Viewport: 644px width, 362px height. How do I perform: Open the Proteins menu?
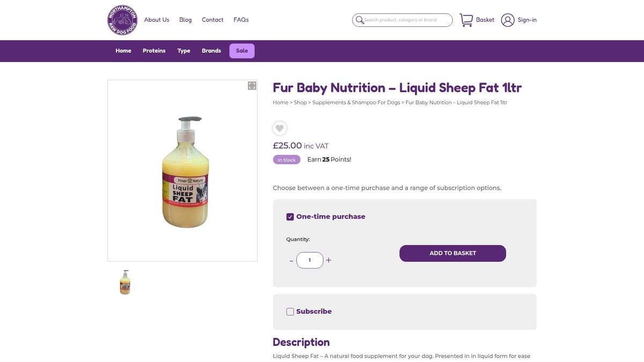coord(154,50)
